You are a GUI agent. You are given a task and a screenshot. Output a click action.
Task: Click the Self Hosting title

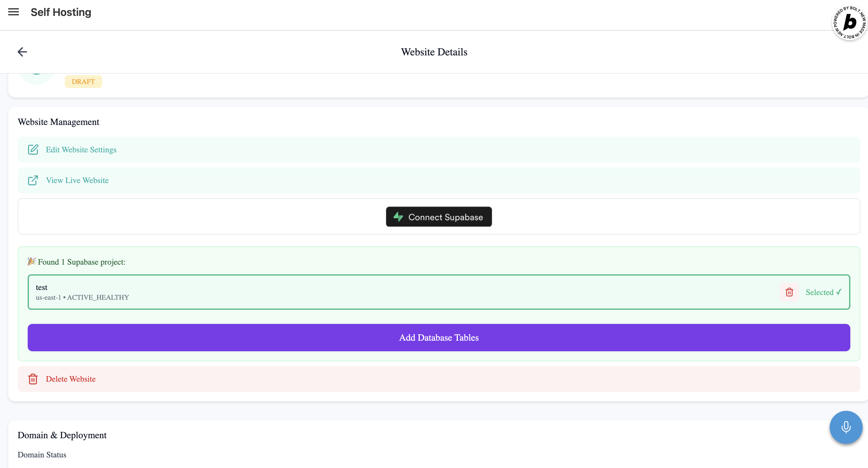tap(61, 12)
